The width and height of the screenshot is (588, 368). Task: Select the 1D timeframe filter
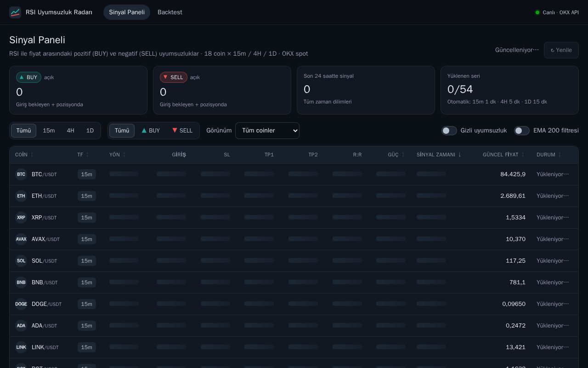(90, 131)
